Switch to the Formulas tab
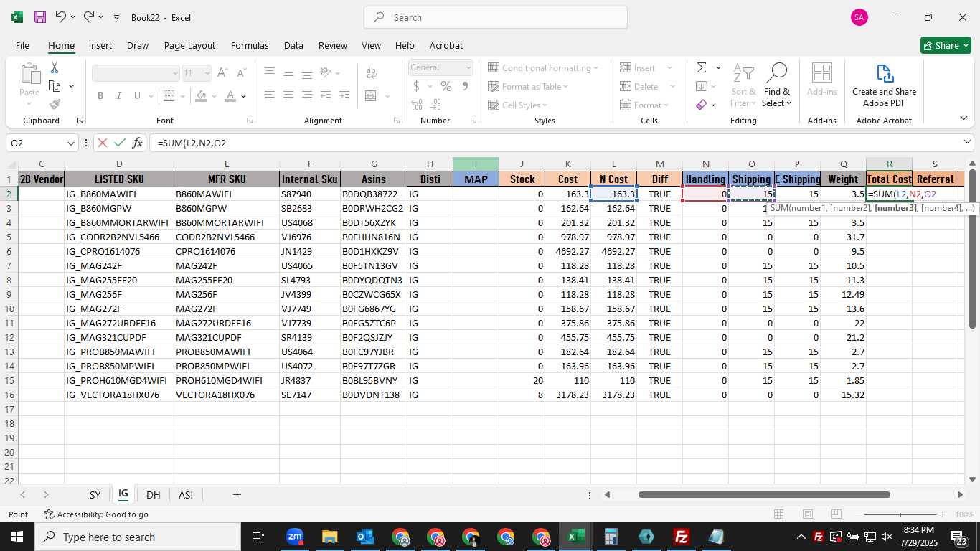Viewport: 980px width, 551px height. (x=250, y=45)
